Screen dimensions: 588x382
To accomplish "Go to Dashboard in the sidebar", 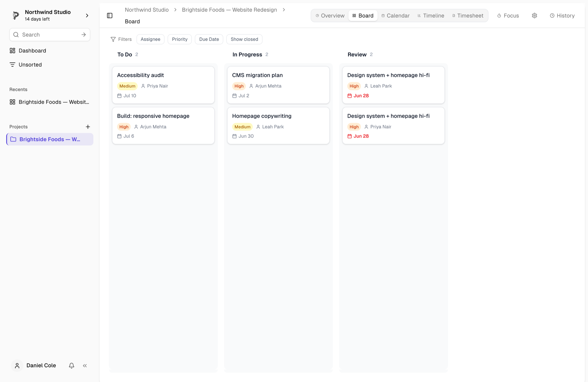I will click(x=50, y=51).
